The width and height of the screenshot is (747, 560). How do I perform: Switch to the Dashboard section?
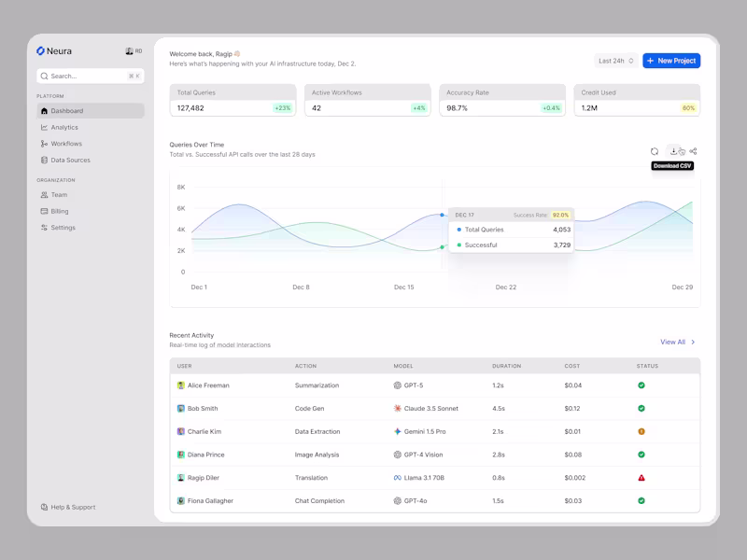coord(63,110)
